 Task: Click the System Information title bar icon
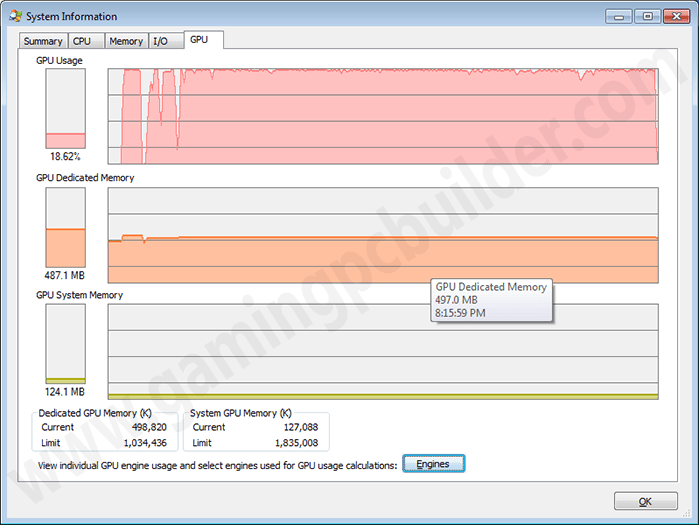point(16,17)
